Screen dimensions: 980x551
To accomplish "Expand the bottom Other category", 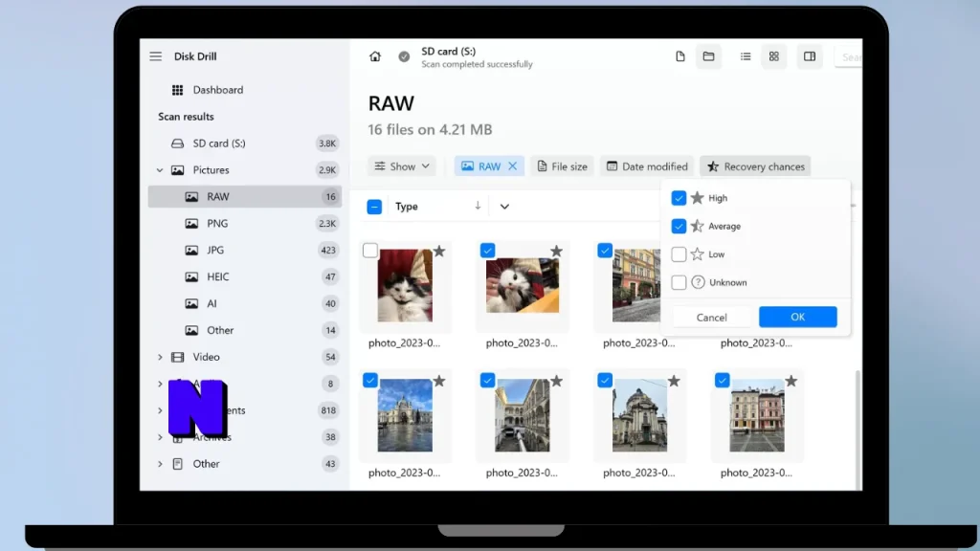I will 160,464.
